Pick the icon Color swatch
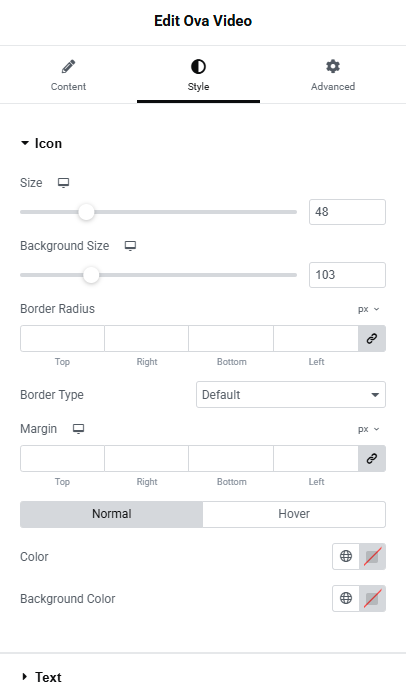 tap(372, 556)
